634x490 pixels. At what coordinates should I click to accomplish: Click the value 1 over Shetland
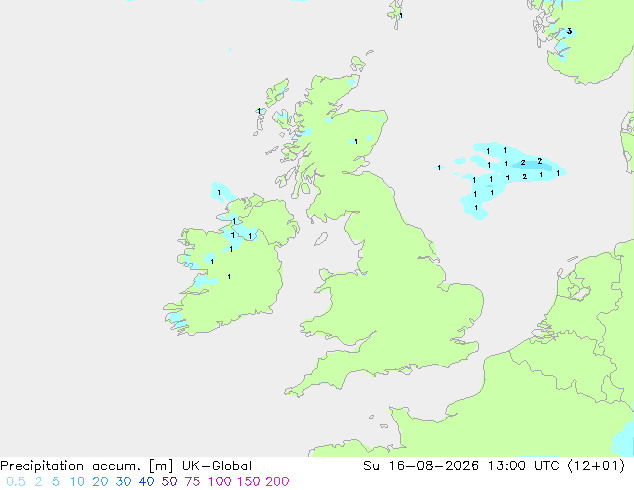(x=401, y=16)
